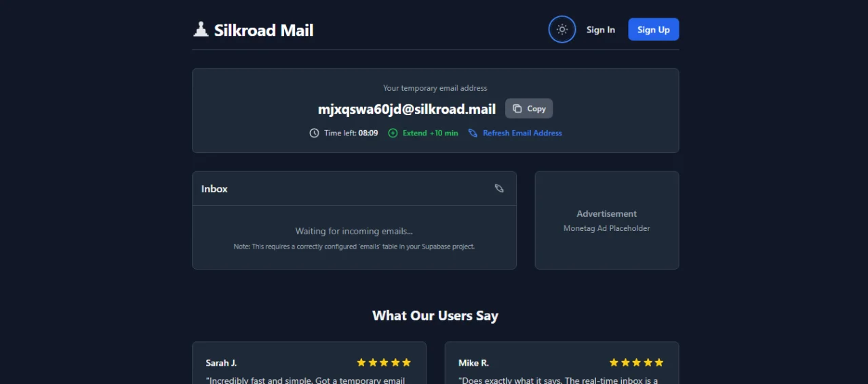This screenshot has height=384, width=868.
Task: Click the green plus circle icon
Action: tap(393, 133)
